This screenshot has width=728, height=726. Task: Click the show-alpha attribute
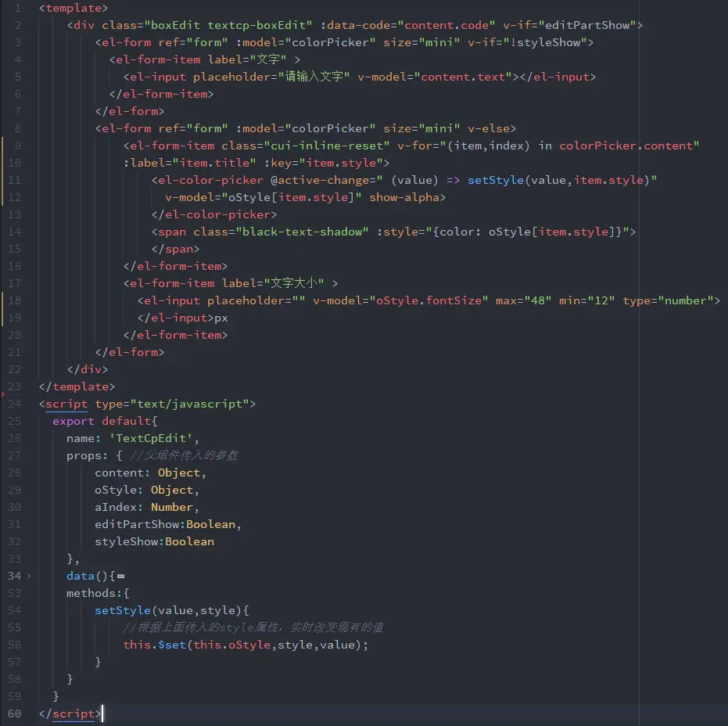click(404, 197)
